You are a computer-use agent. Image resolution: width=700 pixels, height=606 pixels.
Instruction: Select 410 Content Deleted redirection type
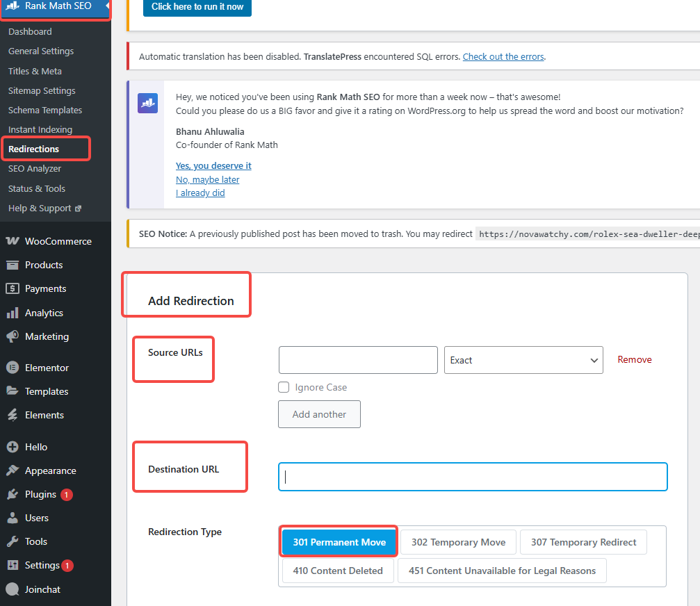pos(337,571)
